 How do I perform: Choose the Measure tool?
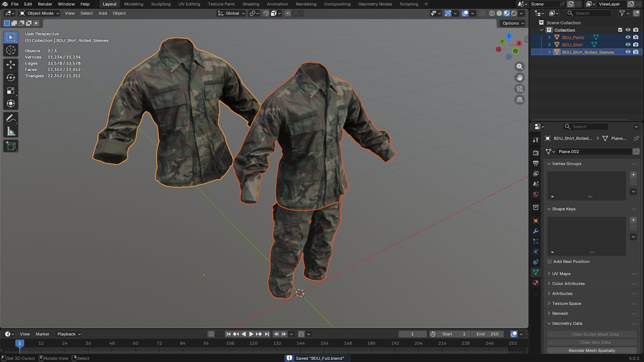pyautogui.click(x=11, y=132)
